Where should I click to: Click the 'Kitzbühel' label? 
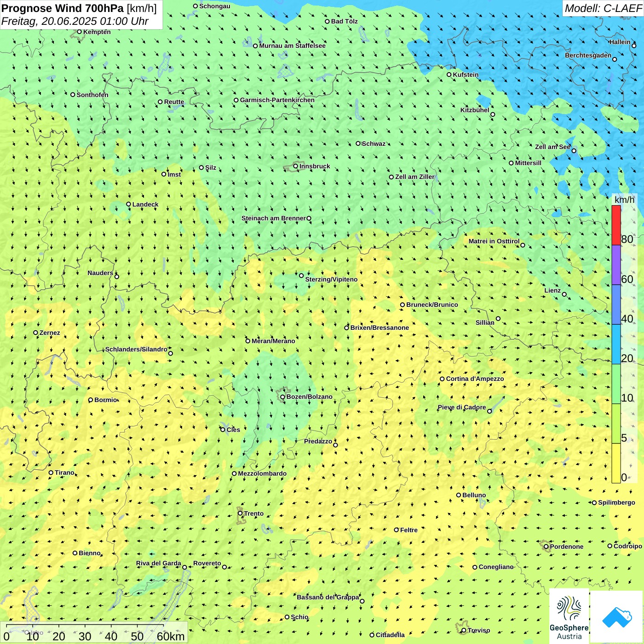point(475,110)
